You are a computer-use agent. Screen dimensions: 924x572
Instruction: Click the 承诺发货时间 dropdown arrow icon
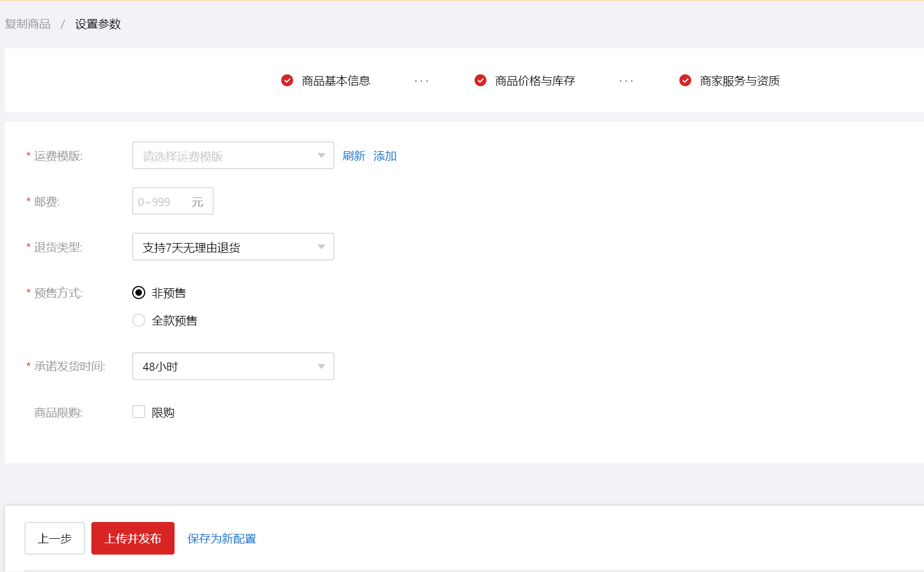coord(321,366)
